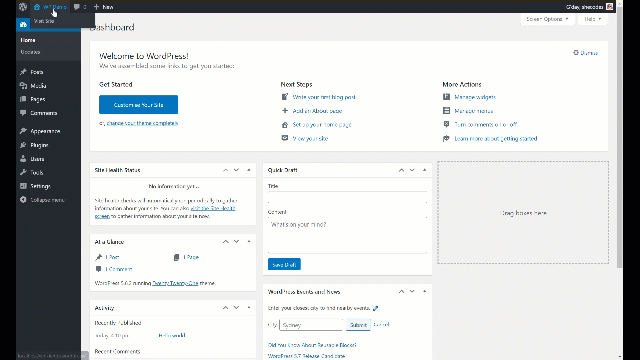Toggle the Quick Draft panel collapse arrow
This screenshot has height=360, width=640.
[424, 170]
